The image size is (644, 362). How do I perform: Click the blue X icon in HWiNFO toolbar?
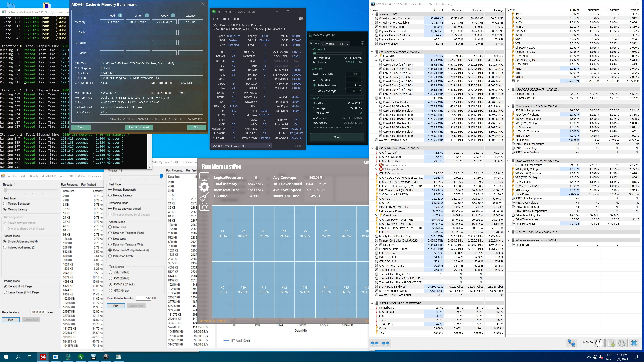point(634,343)
